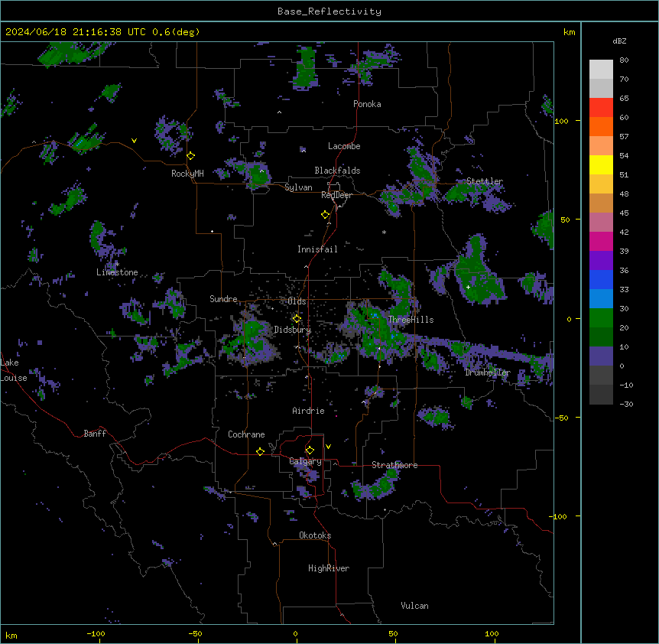This screenshot has height=644, width=659.
Task: Click the Ponoka city label
Action: 367,104
